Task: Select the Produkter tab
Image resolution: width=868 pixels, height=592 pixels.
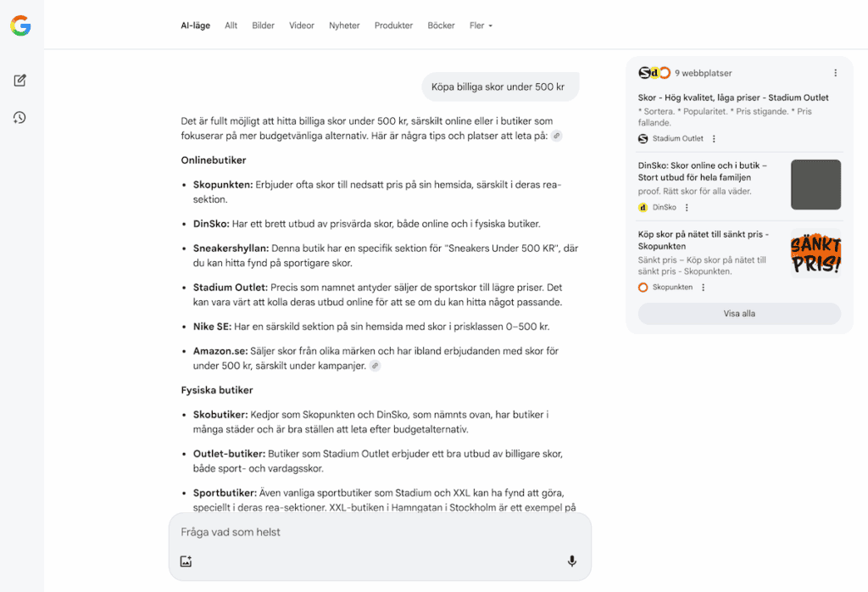Action: coord(393,25)
